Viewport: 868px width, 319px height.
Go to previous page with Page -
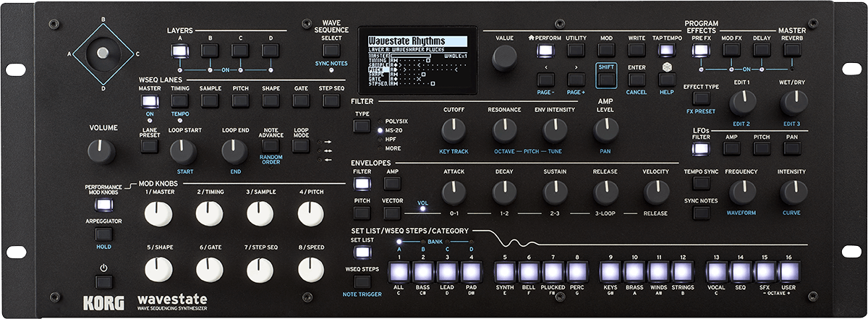545,80
